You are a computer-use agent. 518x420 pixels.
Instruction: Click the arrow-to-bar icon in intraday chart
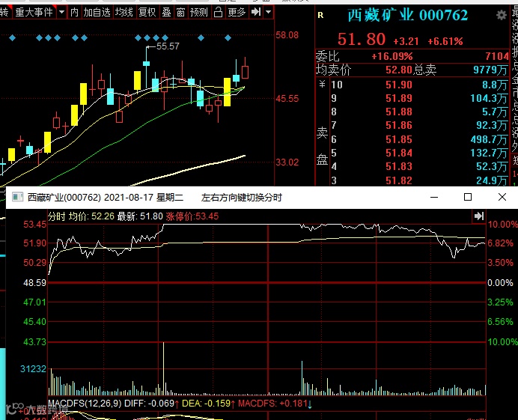[x=479, y=216]
